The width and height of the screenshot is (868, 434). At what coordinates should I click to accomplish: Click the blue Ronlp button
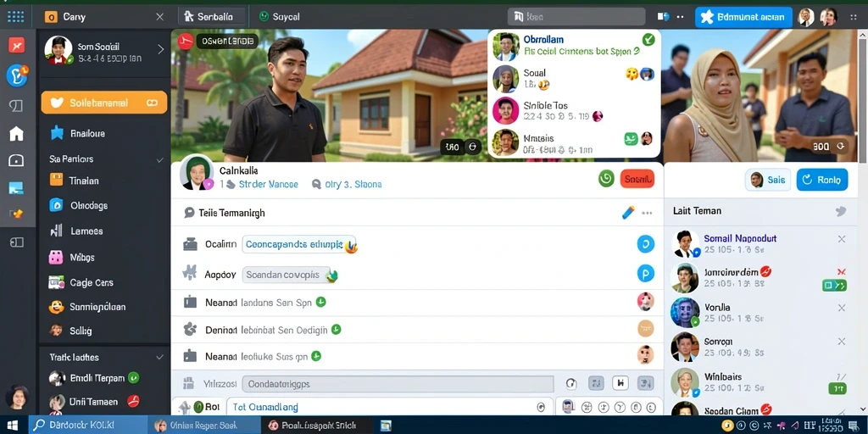pos(822,180)
